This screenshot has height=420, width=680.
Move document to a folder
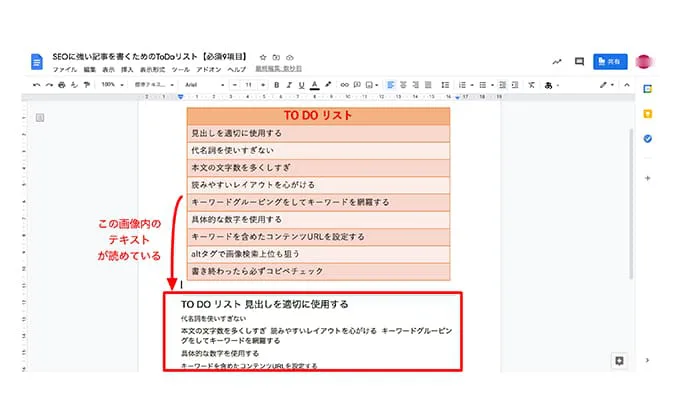(276, 57)
